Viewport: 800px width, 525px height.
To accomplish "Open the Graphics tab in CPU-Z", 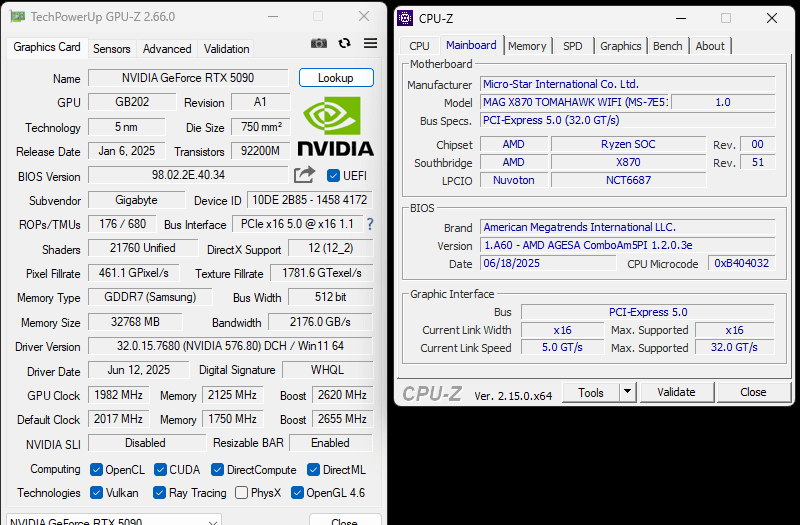I will [620, 46].
